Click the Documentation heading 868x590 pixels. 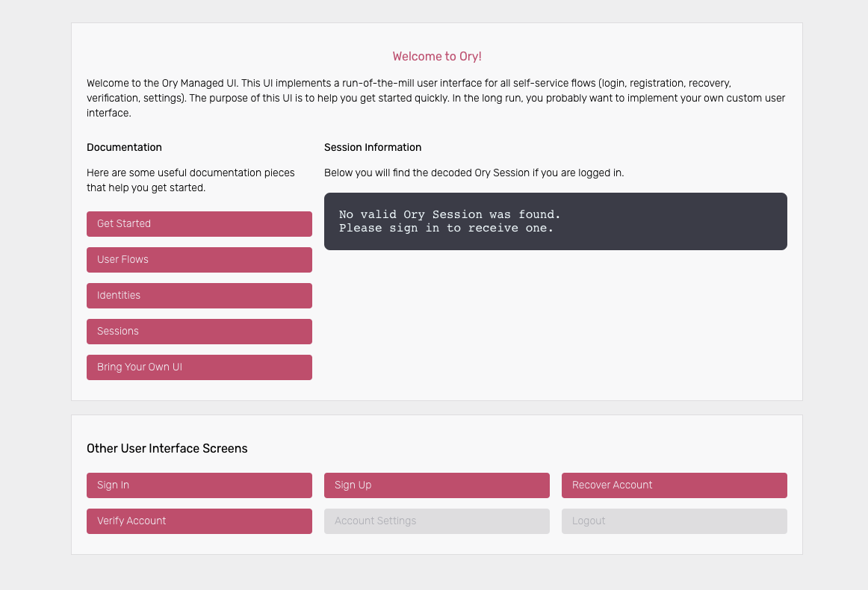point(125,147)
